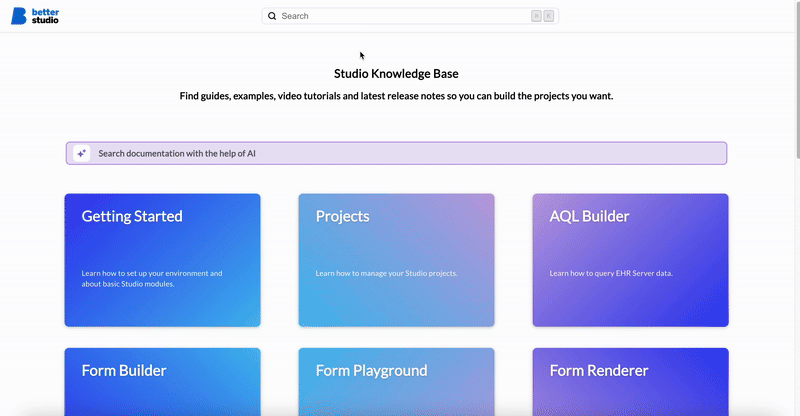The image size is (800, 416).
Task: Open the Form Builder card
Action: [x=162, y=380]
